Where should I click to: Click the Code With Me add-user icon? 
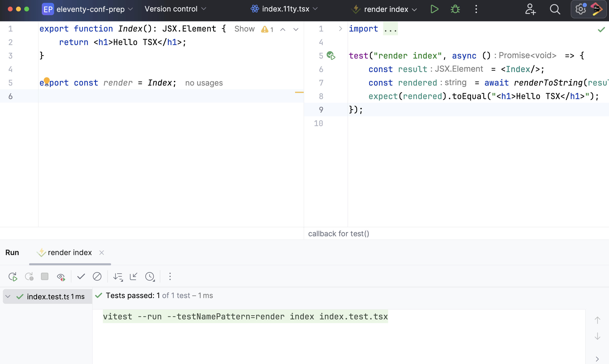click(x=530, y=9)
